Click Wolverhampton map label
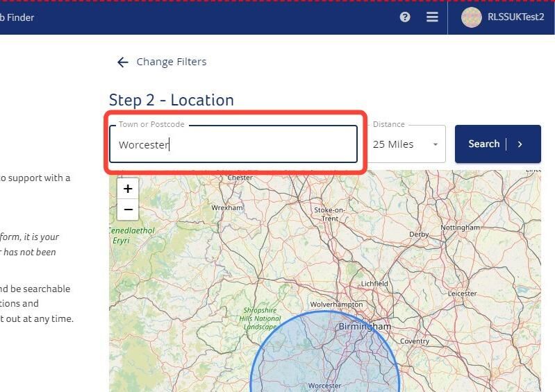Image resolution: width=555 pixels, height=392 pixels. [x=337, y=305]
